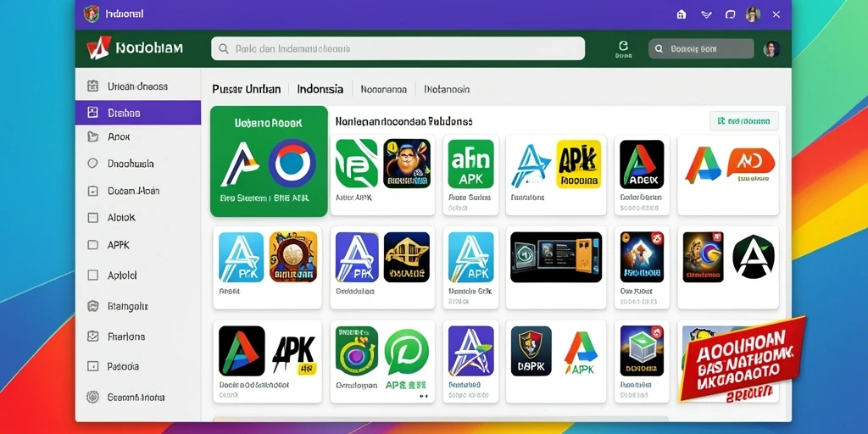Viewport: 868px width, 434px height.
Task: Switch to the Indonesia tab
Action: 320,89
